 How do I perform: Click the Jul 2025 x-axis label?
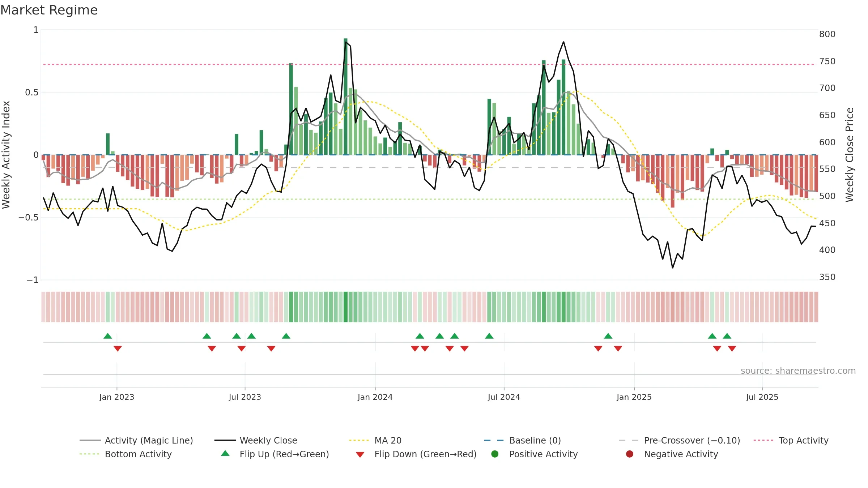[762, 397]
